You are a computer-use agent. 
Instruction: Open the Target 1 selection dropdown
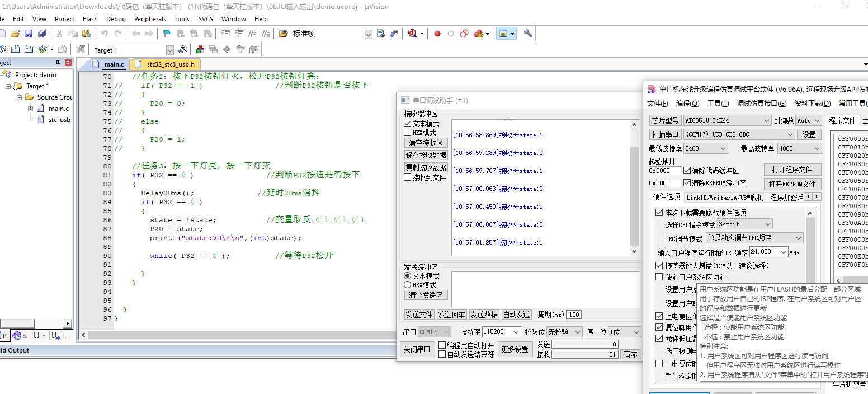point(170,49)
